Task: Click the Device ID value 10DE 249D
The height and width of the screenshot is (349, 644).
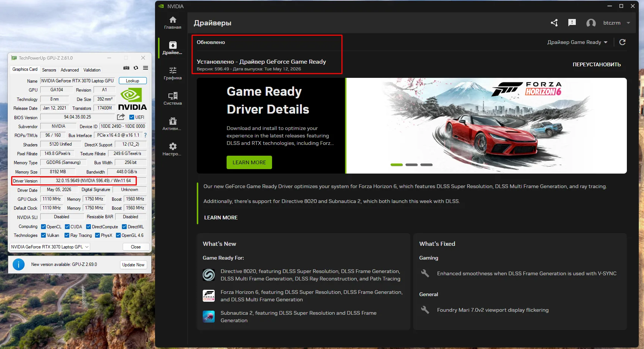Action: point(123,126)
